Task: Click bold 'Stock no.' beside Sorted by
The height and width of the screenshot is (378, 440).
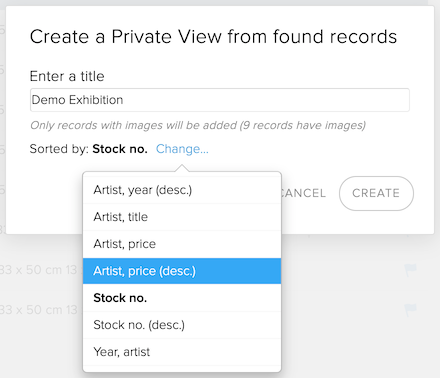Action: [120, 149]
